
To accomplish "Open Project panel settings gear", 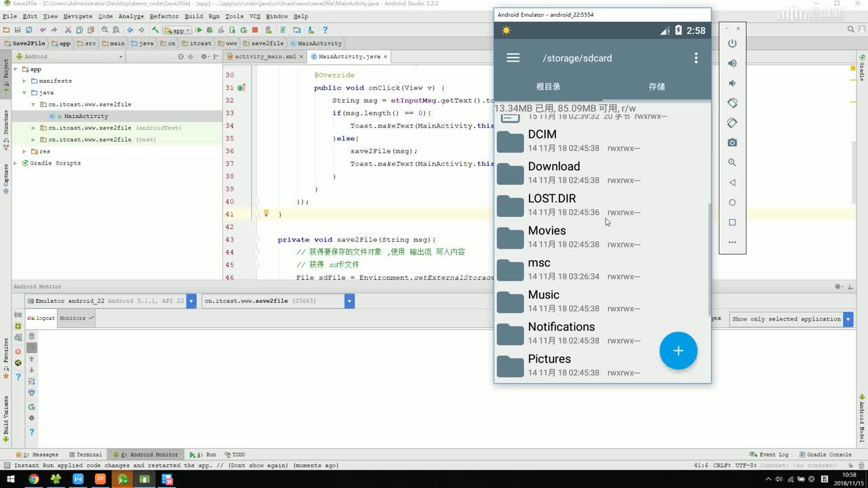I will [203, 57].
